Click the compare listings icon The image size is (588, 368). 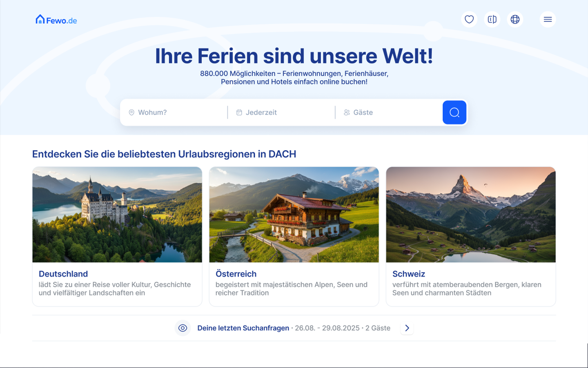click(x=492, y=19)
